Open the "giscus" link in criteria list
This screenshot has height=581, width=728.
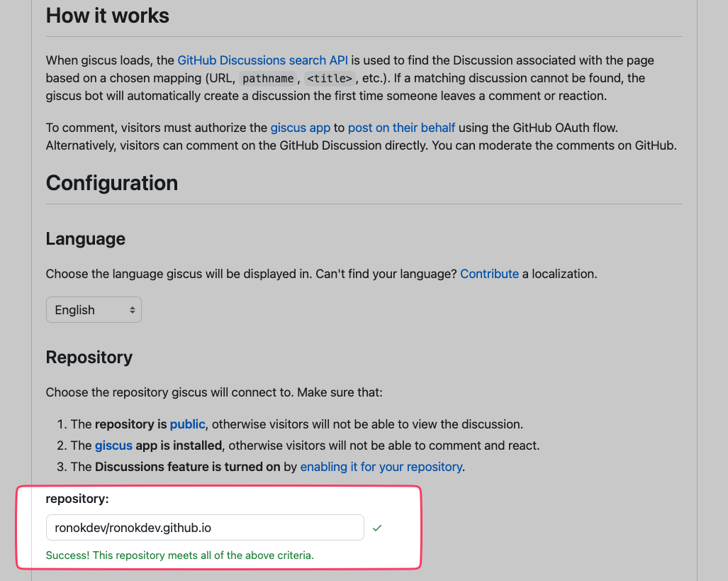tap(113, 446)
